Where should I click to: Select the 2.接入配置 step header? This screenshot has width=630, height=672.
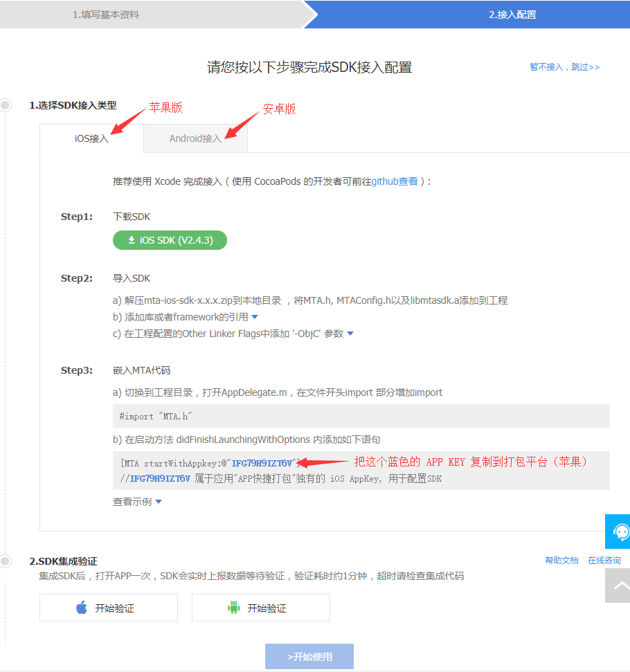pos(512,15)
